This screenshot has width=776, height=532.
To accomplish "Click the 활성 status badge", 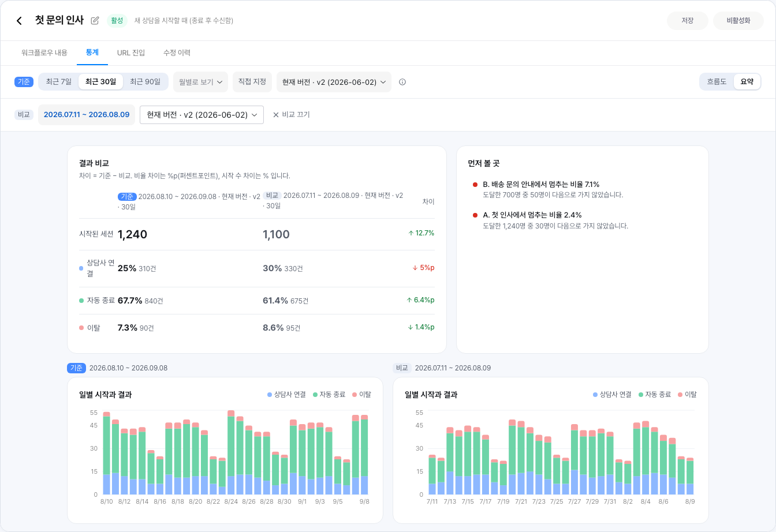I will 117,21.
